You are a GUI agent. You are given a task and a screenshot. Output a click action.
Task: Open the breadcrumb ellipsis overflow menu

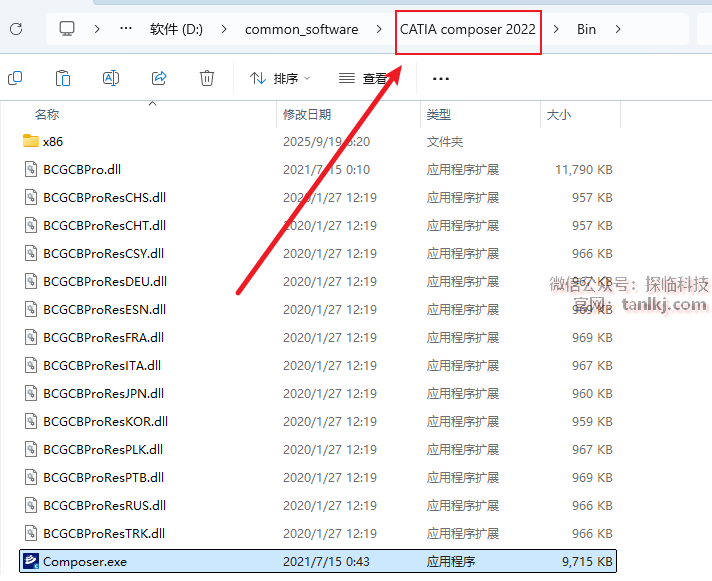[x=126, y=29]
